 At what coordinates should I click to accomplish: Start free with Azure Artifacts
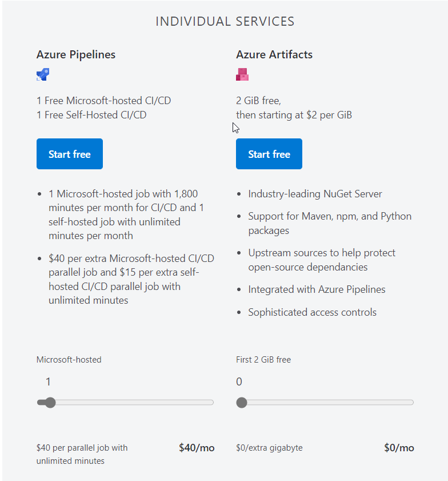[269, 154]
